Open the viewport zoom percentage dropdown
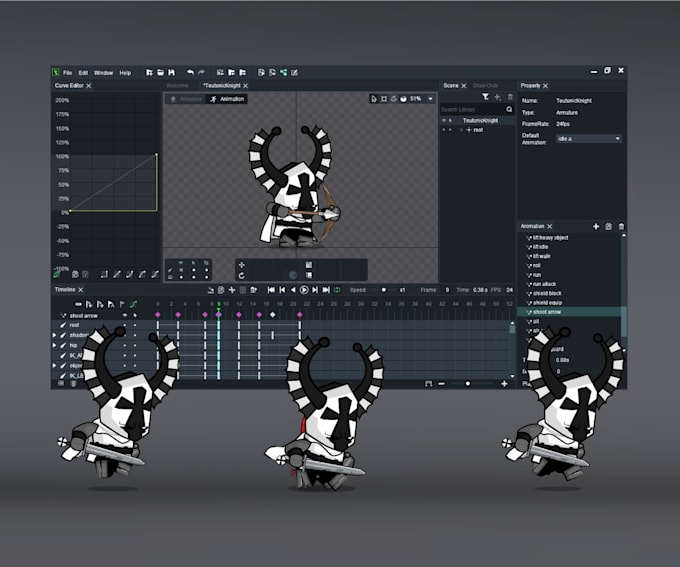680x567 pixels. [x=430, y=99]
